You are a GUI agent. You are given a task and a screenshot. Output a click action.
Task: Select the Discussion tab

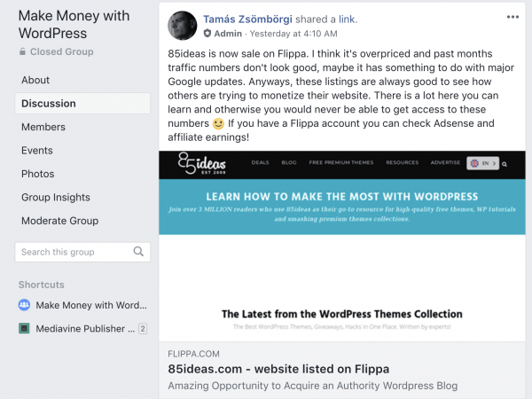(x=49, y=104)
